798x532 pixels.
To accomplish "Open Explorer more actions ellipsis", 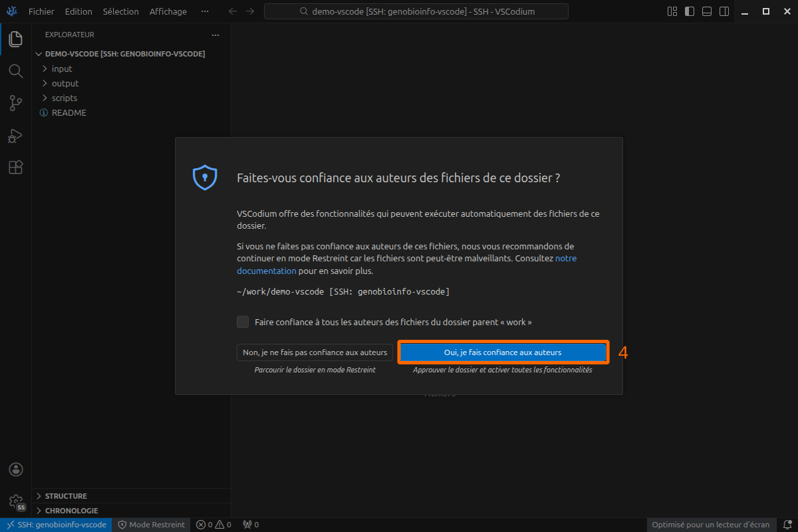I will point(215,35).
